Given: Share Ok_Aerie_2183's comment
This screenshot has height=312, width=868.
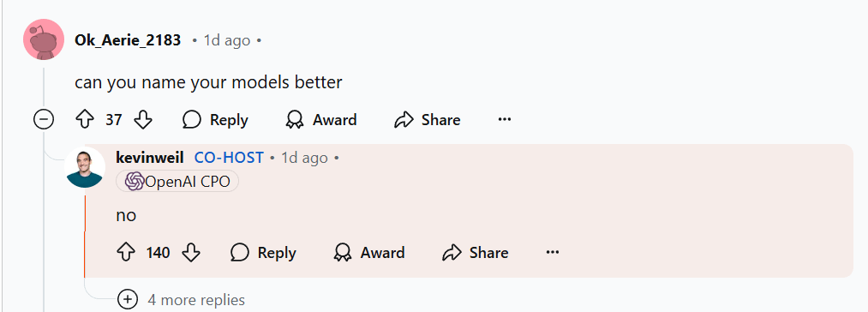Looking at the screenshot, I should tap(428, 120).
